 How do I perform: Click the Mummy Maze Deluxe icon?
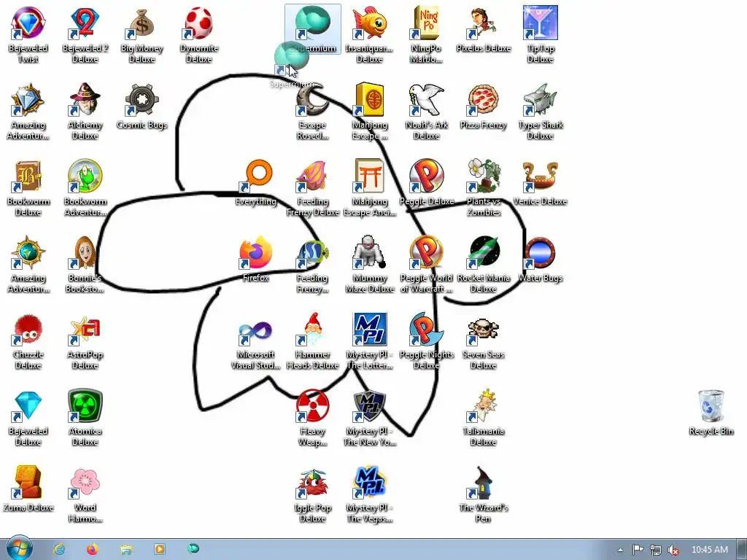click(370, 264)
